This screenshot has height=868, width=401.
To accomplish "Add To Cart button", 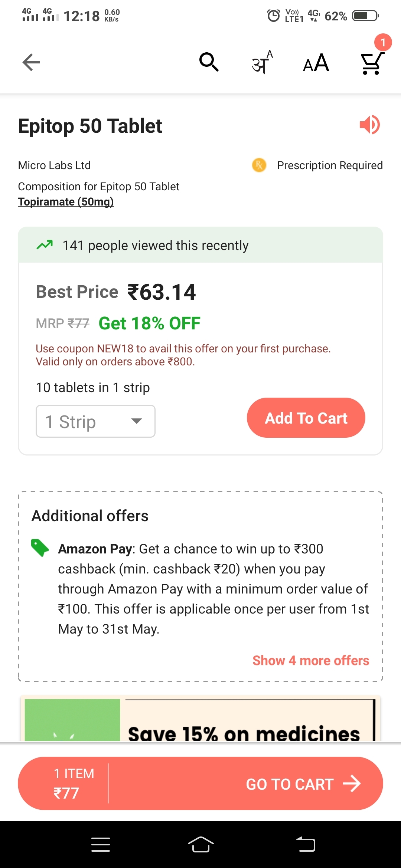I will point(306,418).
